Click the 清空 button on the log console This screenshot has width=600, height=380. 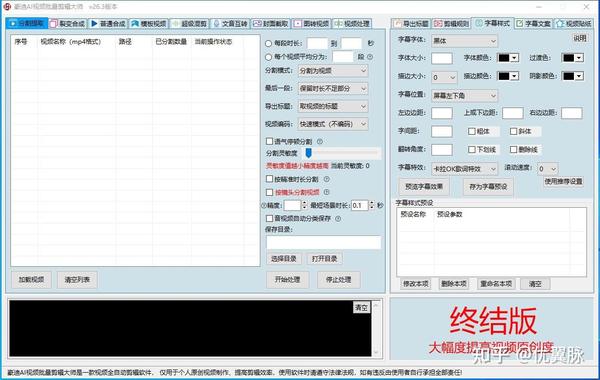361,307
